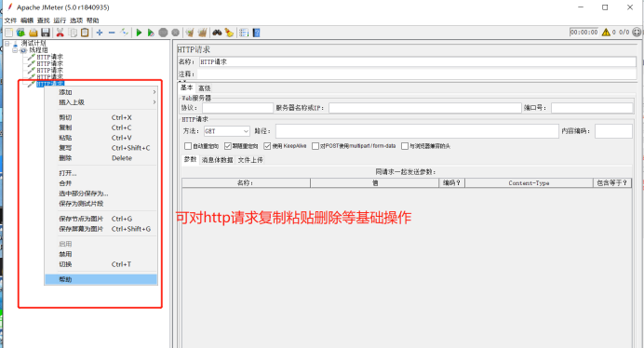
Task: Choose 保存为测试片段 in context menu
Action: (x=101, y=204)
